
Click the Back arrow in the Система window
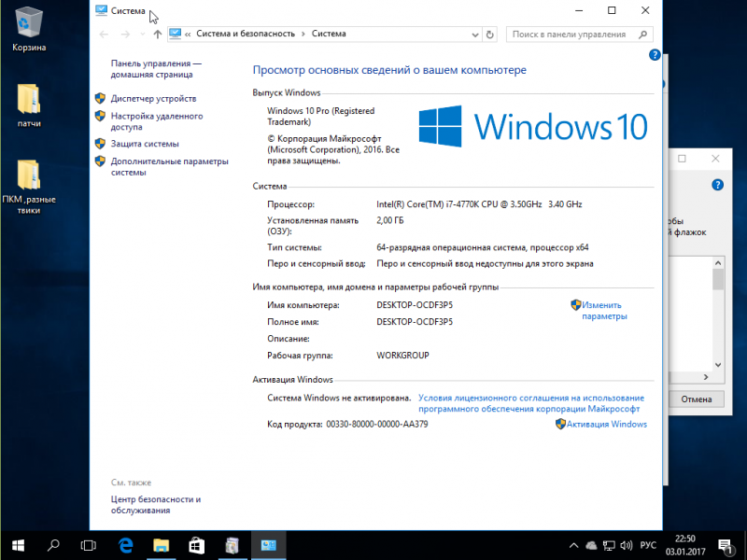point(104,35)
